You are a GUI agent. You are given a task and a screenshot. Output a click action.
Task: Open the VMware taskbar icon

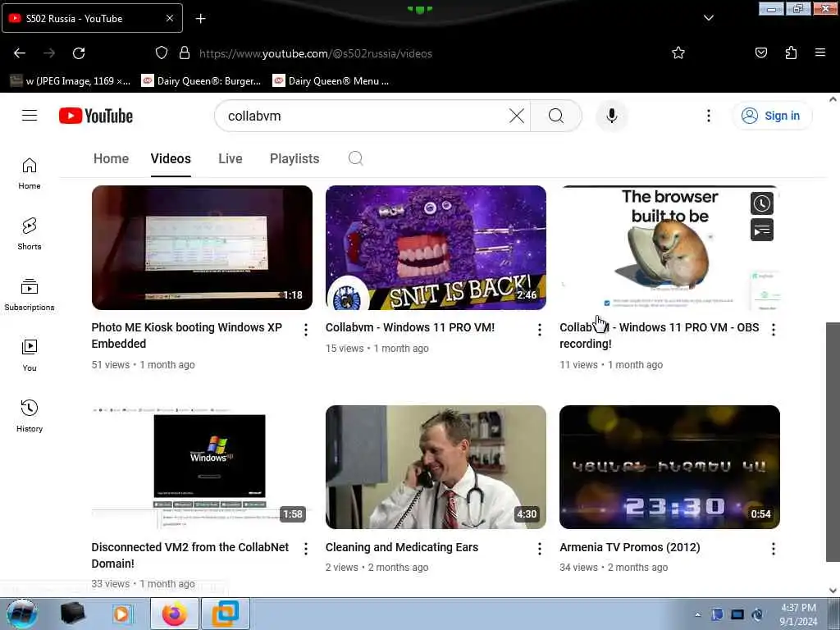(225, 614)
